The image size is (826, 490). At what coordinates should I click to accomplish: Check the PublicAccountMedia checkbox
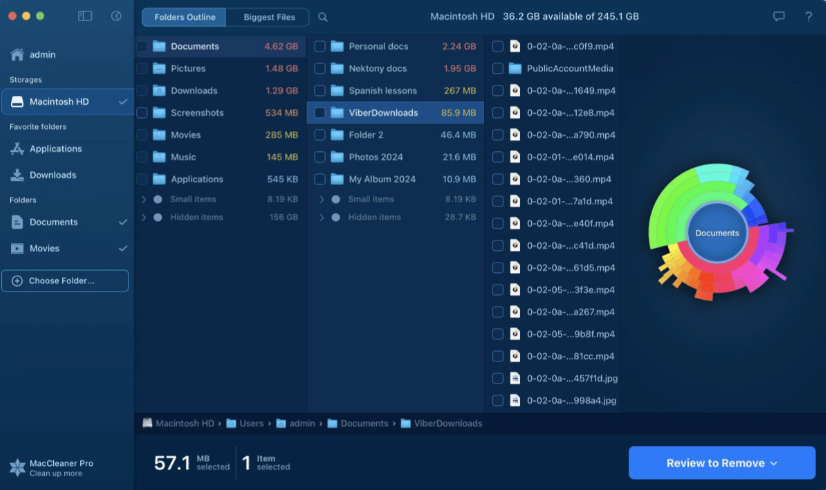(498, 68)
